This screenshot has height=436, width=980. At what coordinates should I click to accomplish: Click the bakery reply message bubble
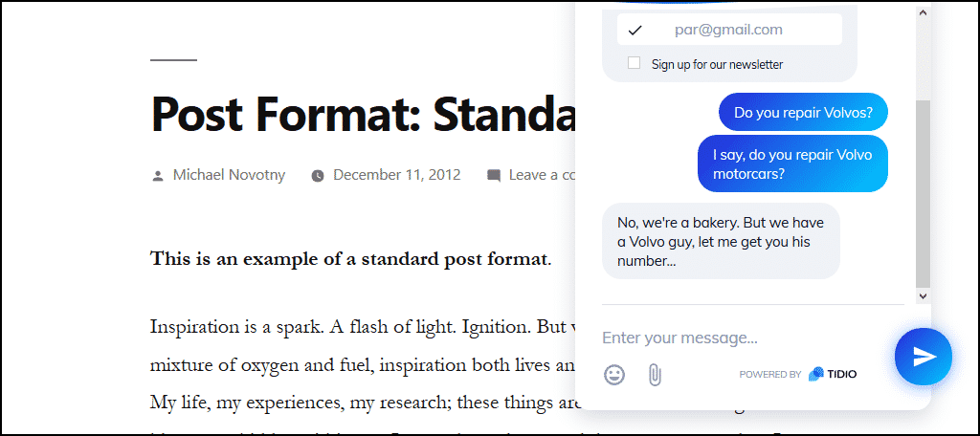[x=721, y=241]
